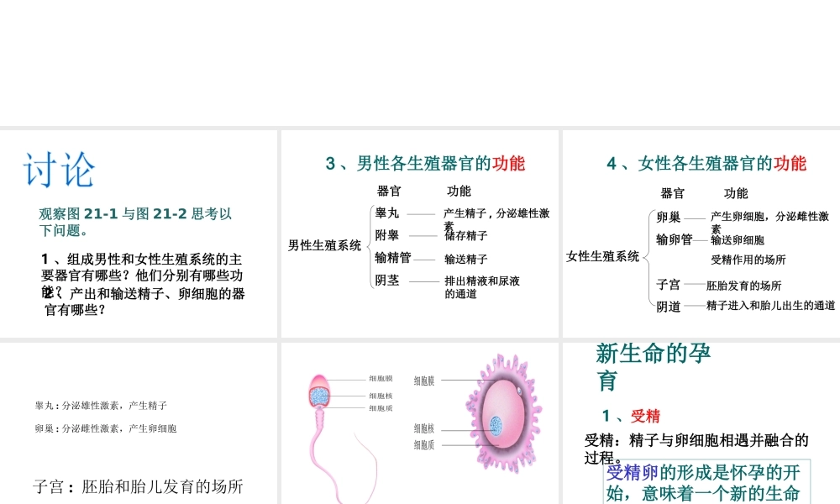Click the 细胞核 label beside the sperm

point(381,396)
